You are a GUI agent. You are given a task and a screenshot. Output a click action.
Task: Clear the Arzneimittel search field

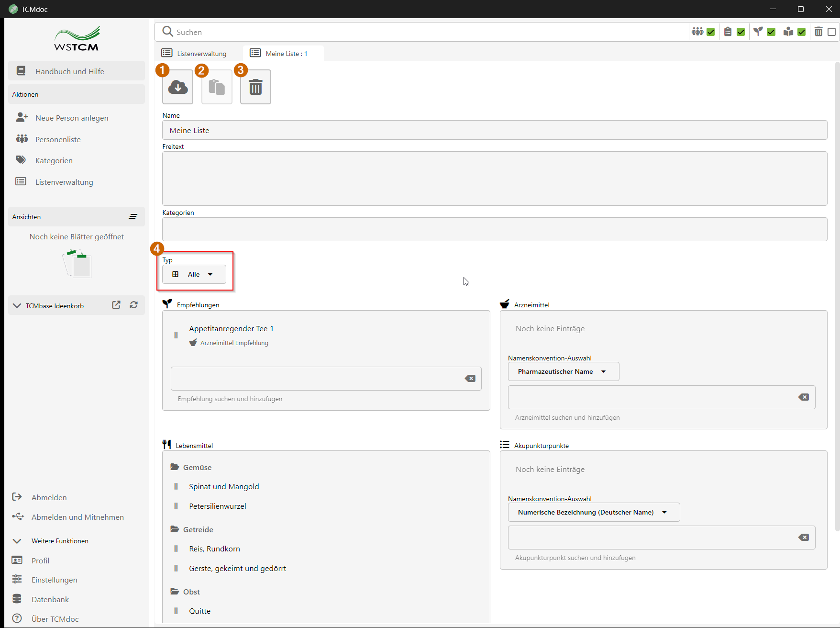click(804, 397)
